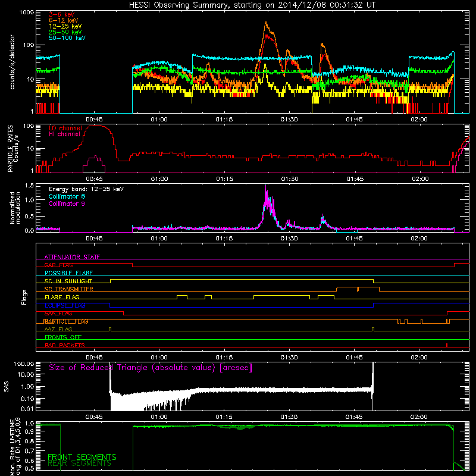Click the 1000 value on counts axis

click(26, 12)
